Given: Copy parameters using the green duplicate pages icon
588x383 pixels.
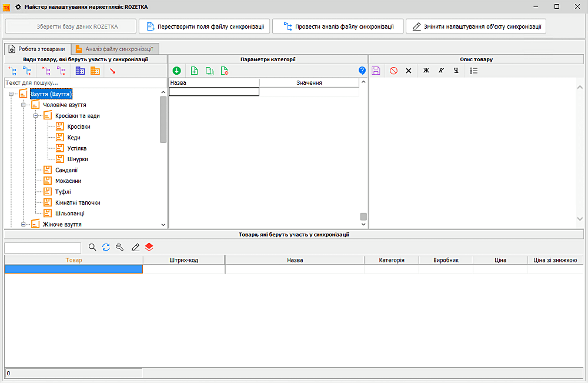Looking at the screenshot, I should click(210, 71).
